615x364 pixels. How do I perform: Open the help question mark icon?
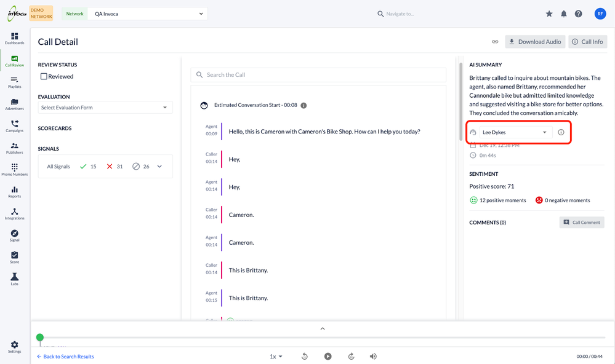(578, 14)
